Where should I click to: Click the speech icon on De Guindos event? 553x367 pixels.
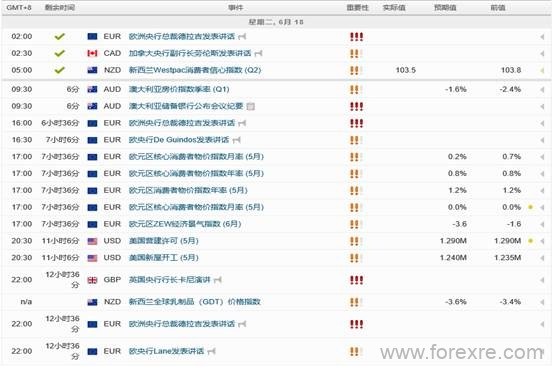pyautogui.click(x=237, y=140)
